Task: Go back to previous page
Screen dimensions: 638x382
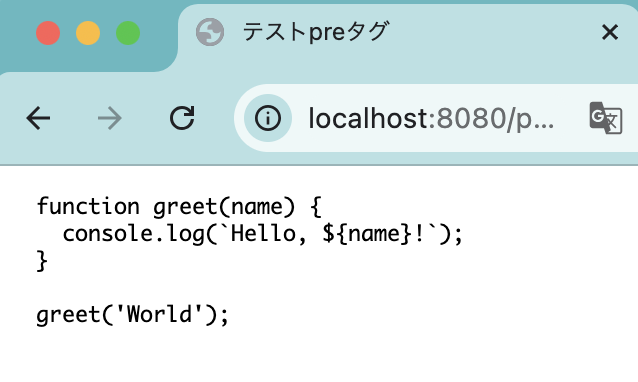Action: pyautogui.click(x=38, y=118)
